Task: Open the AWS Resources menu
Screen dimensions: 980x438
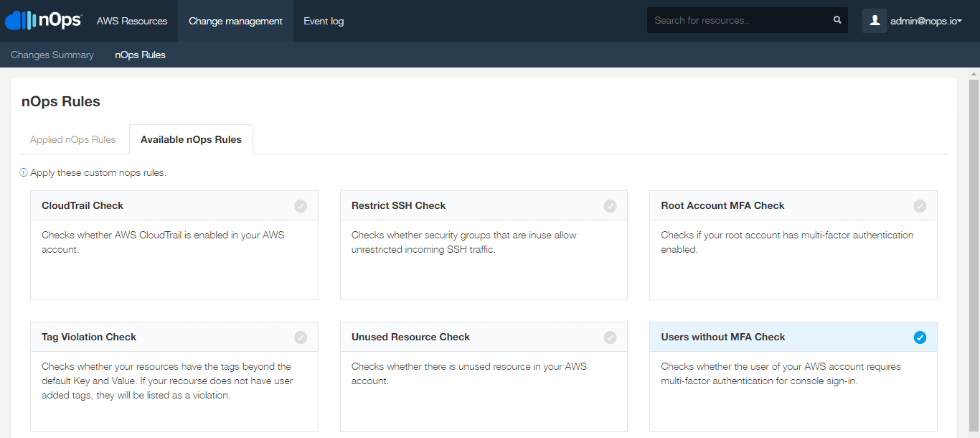Action: (132, 21)
